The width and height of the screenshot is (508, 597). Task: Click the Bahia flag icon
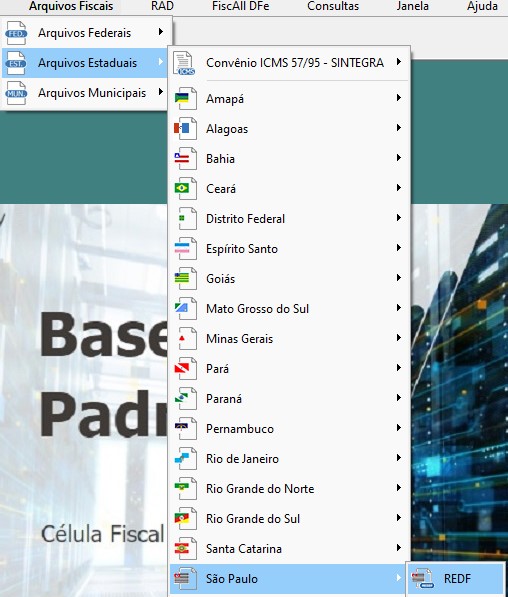click(185, 159)
